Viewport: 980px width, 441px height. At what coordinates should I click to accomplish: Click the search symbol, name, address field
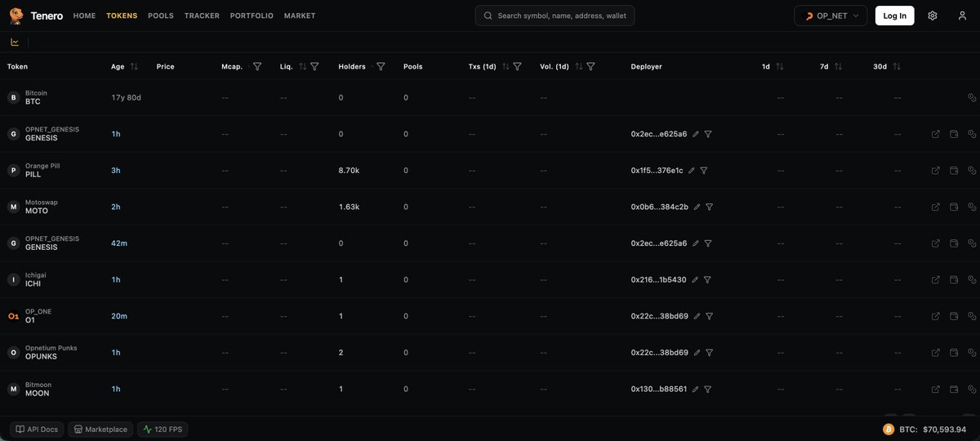tap(555, 16)
